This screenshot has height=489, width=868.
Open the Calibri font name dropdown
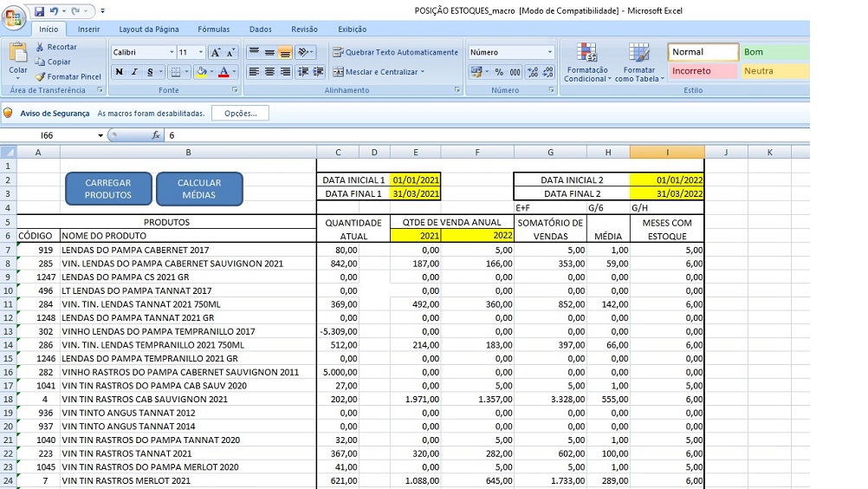(170, 52)
